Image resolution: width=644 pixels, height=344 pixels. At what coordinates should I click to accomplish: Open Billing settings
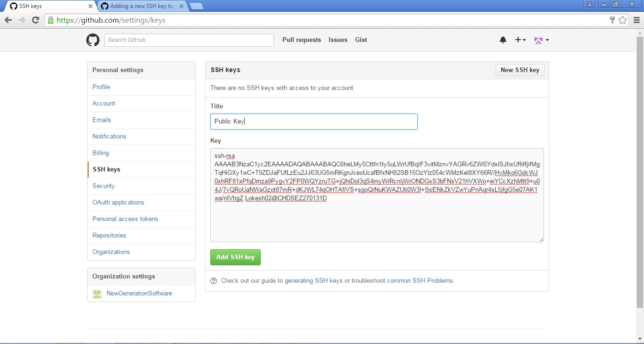click(x=141, y=153)
